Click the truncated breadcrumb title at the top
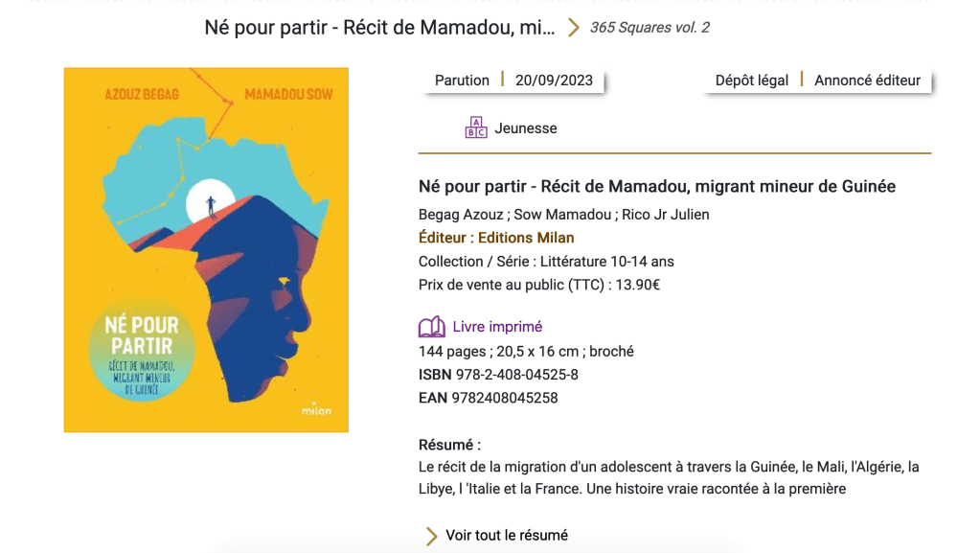This screenshot has width=980, height=553. pos(379,28)
